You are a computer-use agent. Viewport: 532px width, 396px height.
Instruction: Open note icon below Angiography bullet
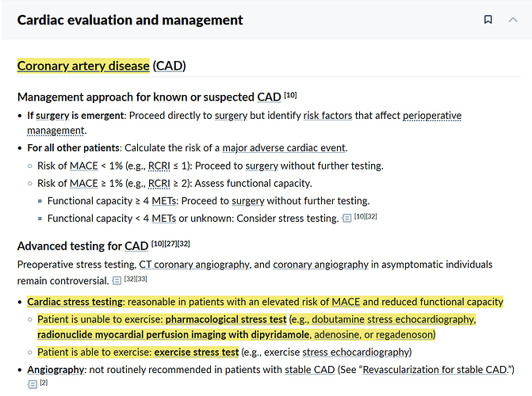tap(33, 383)
